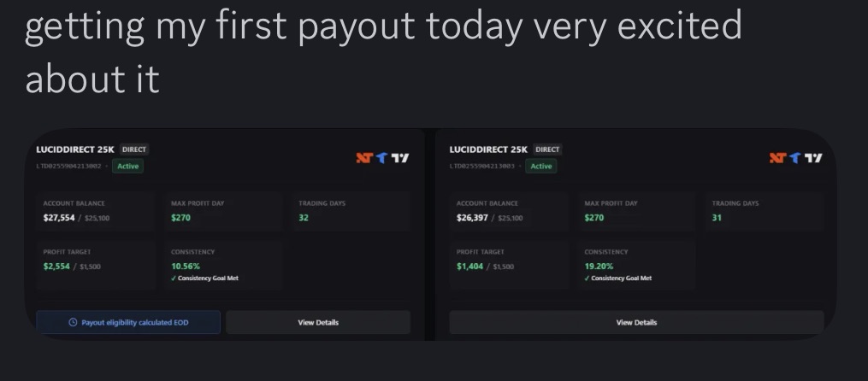Click the NinjaTrader icon on second account card
The height and width of the screenshot is (381, 868).
[x=777, y=158]
